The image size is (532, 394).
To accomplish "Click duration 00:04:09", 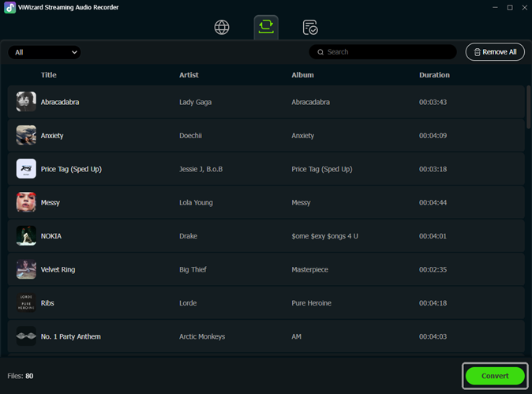I will (x=433, y=135).
